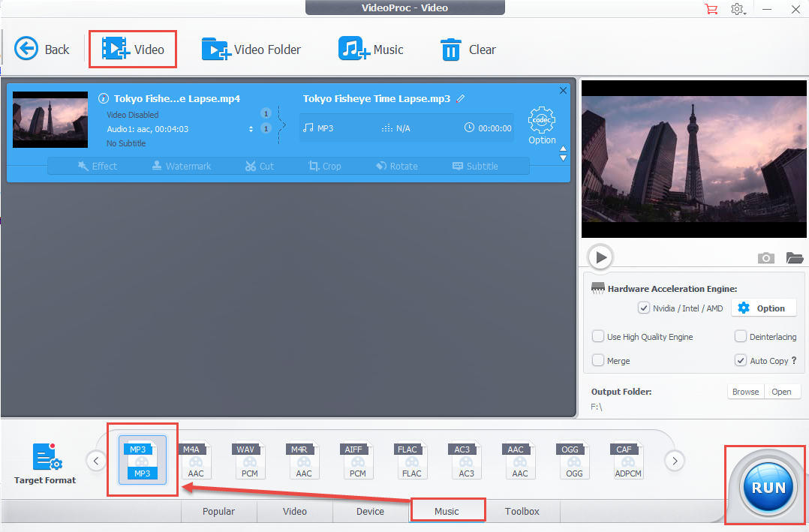
Task: Open the Cut editing tool
Action: point(259,166)
